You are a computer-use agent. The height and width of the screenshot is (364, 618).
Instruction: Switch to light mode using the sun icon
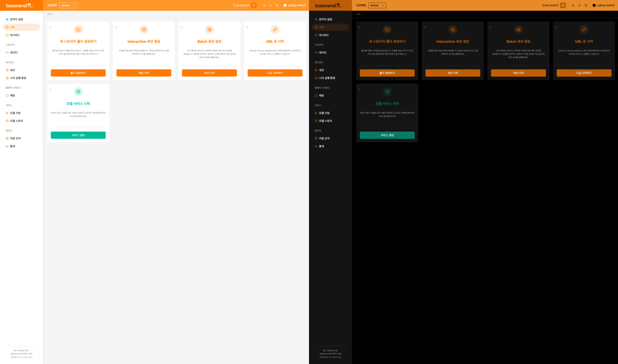(579, 5)
